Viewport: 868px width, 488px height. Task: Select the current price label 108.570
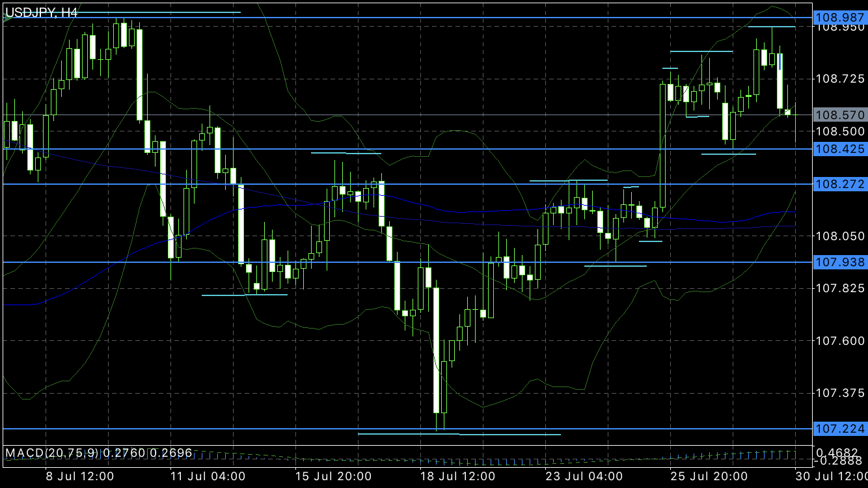point(840,115)
